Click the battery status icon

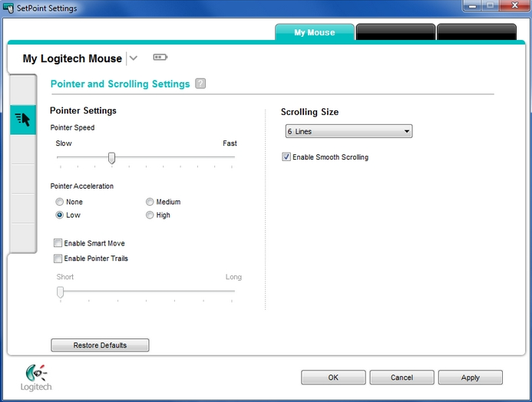coord(160,58)
